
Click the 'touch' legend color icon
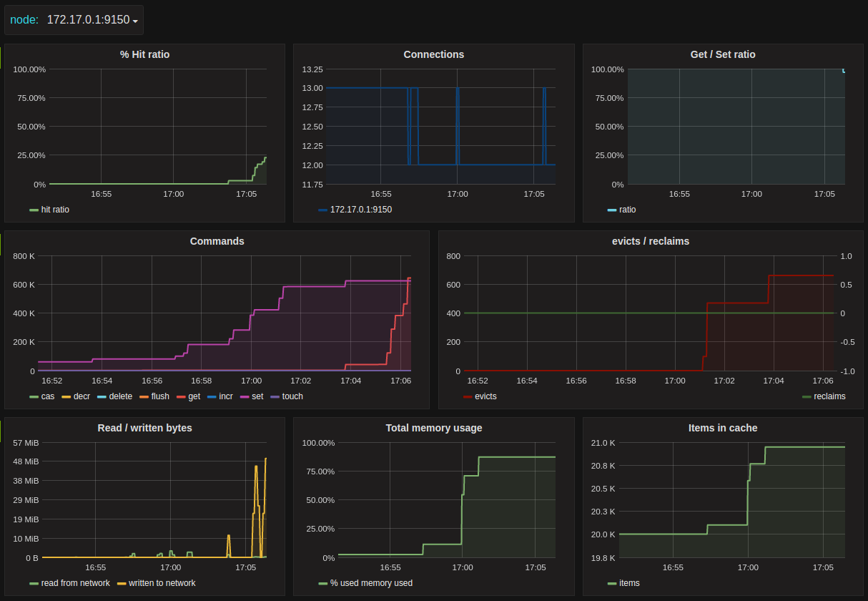(x=275, y=397)
